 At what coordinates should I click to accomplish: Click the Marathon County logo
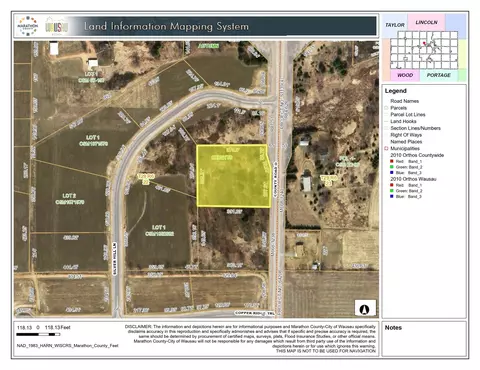pyautogui.click(x=28, y=26)
